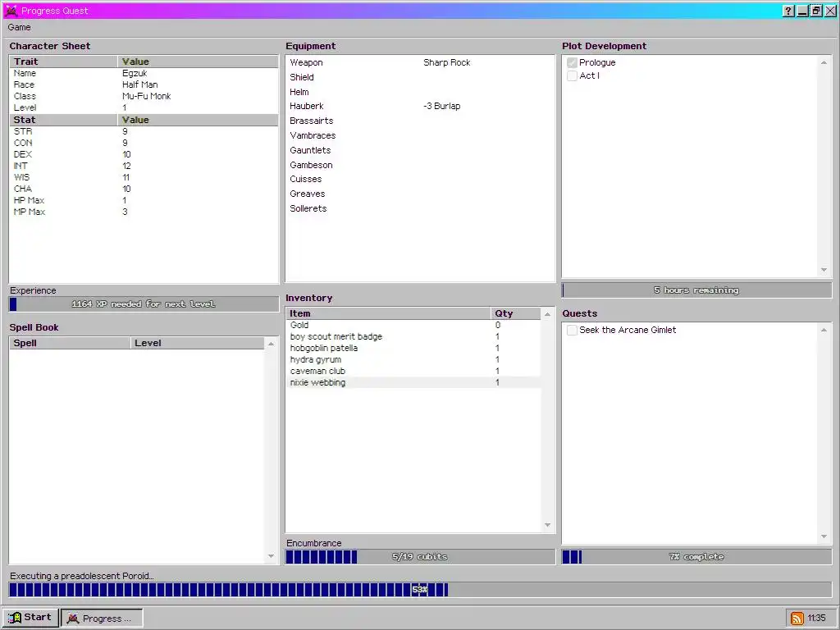
Task: Select hobgoblin patella inventory item
Action: (x=413, y=348)
